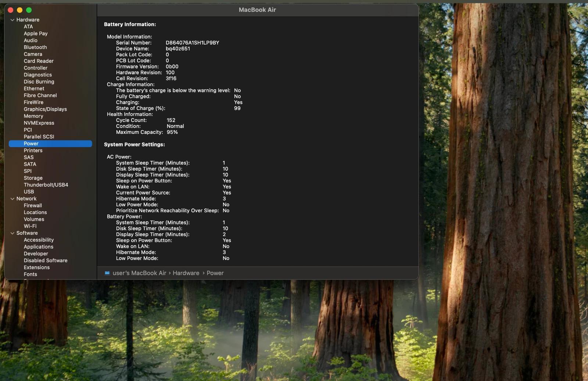Select SATA in the sidebar
Image resolution: width=588 pixels, height=381 pixels.
pos(30,164)
